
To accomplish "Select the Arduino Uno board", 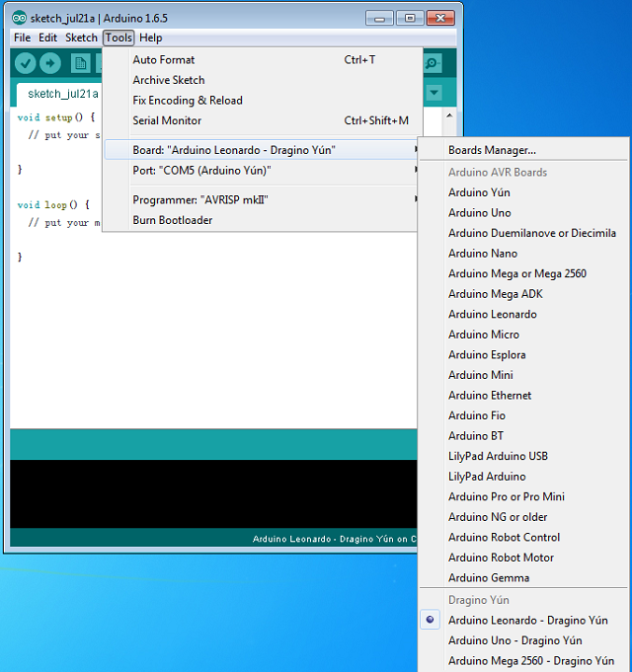I will [523, 212].
